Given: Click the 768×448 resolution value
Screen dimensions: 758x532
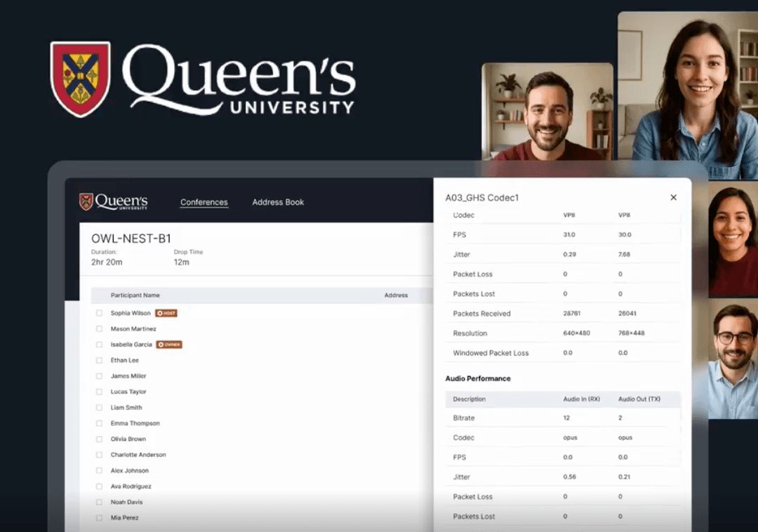Looking at the screenshot, I should [632, 333].
